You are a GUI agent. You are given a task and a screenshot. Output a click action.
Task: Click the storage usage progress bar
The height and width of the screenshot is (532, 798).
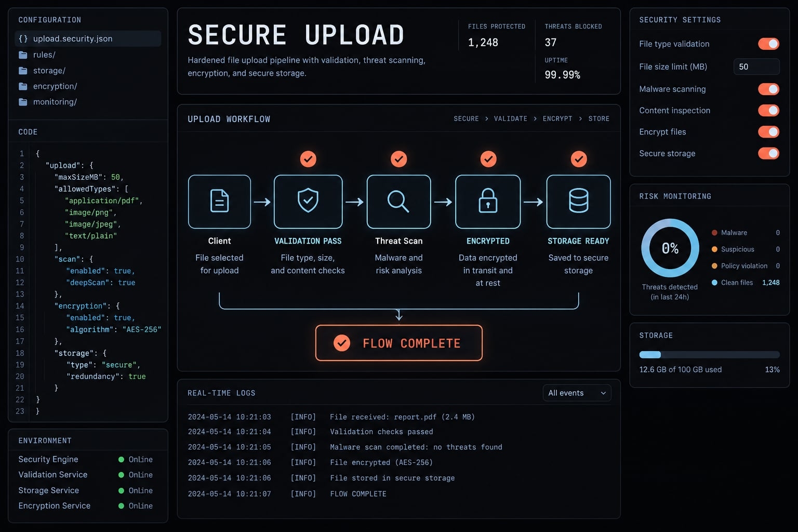click(709, 355)
